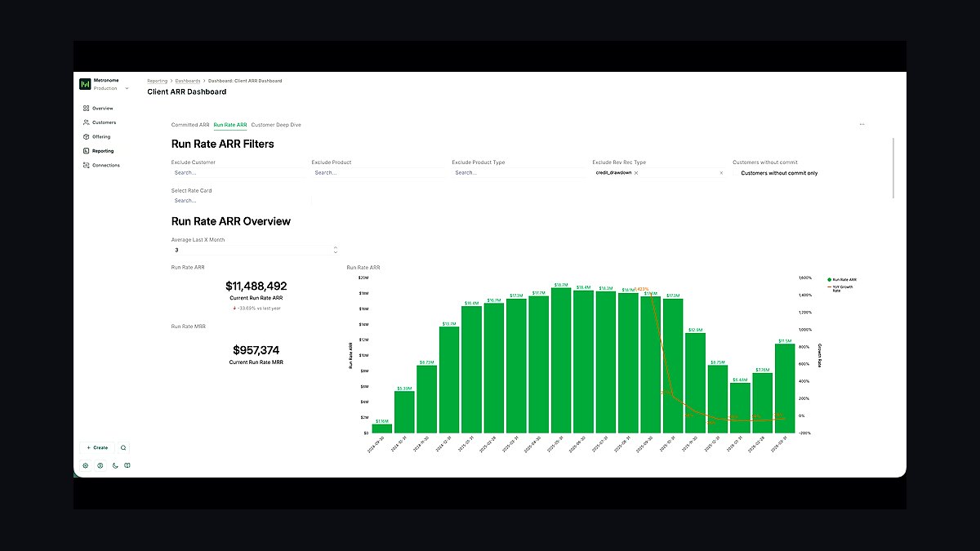Viewport: 980px width, 551px height.
Task: Open the three-dot more options menu
Action: click(x=862, y=124)
